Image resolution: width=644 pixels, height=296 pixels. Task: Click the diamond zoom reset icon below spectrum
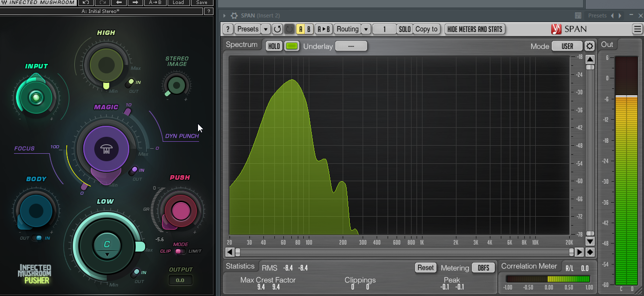point(590,252)
